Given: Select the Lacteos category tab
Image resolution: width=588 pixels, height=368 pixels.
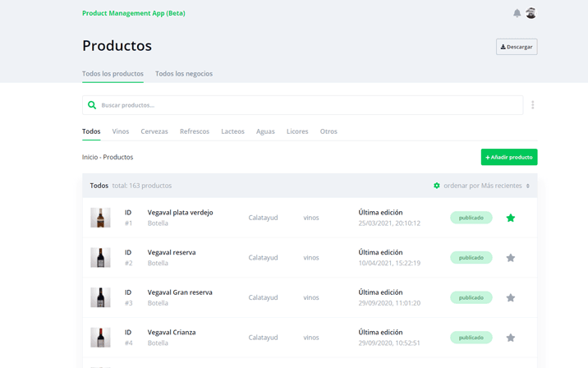Looking at the screenshot, I should (x=232, y=131).
